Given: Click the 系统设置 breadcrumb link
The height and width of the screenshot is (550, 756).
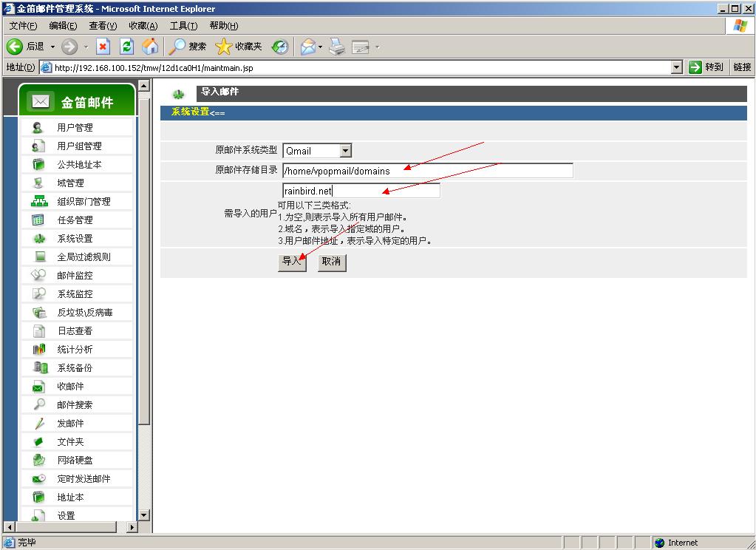Looking at the screenshot, I should click(191, 112).
